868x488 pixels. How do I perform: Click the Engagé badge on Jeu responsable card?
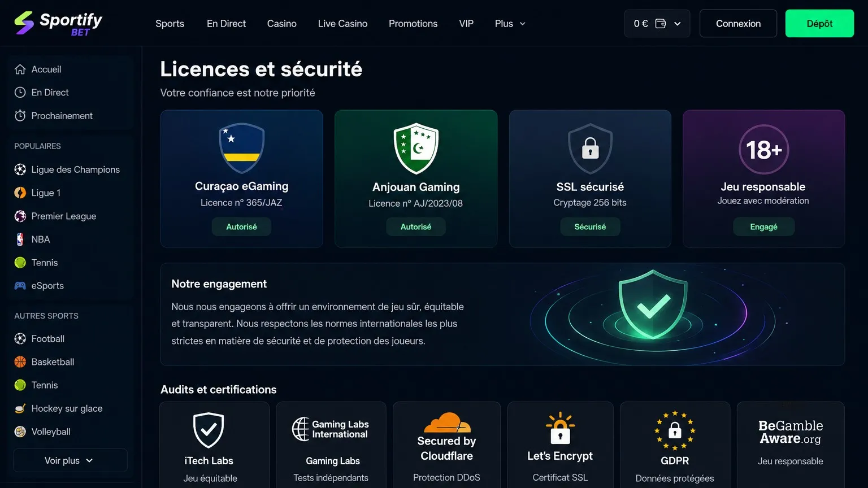pyautogui.click(x=764, y=226)
